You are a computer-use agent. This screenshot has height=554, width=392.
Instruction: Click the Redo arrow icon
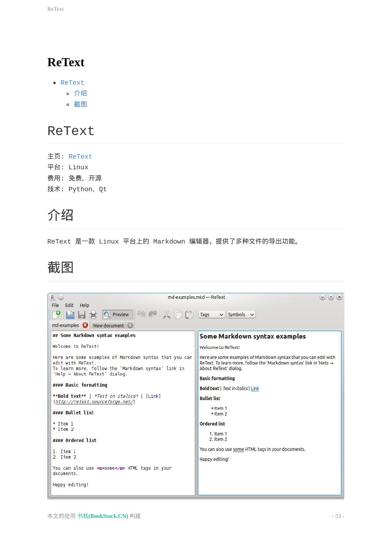153,314
